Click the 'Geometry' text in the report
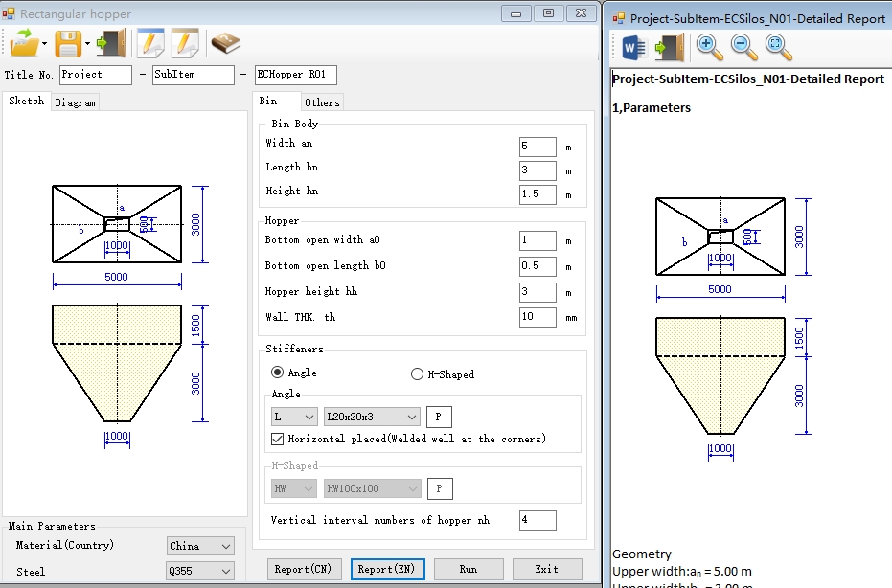Image resolution: width=892 pixels, height=588 pixels. [642, 554]
